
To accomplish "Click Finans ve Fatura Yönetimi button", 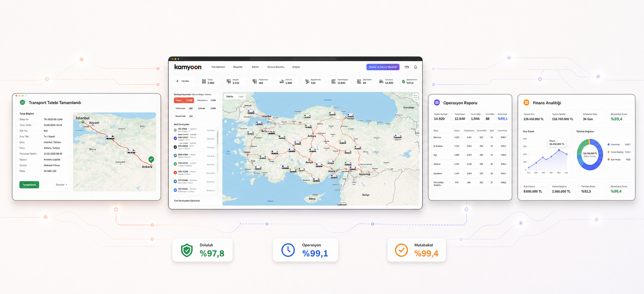I will tap(383, 67).
